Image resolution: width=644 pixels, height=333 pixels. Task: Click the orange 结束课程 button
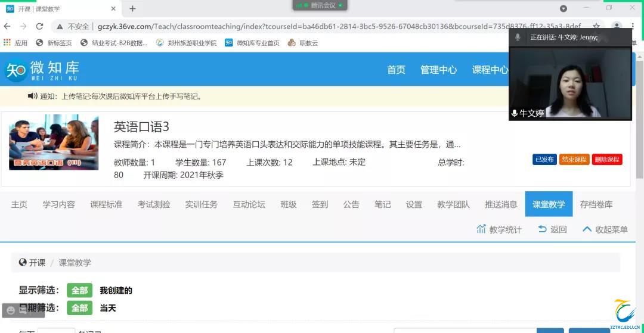point(574,160)
